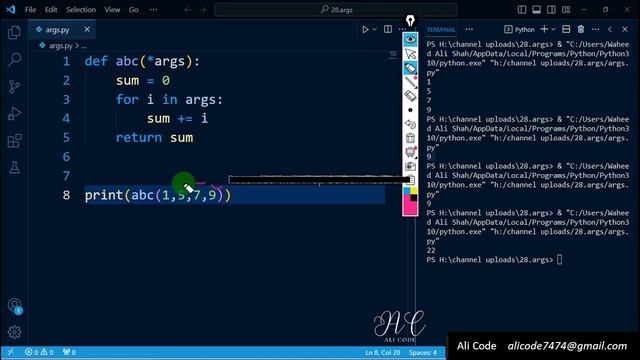Screen dimensions: 640x360
Task: Click the Spaces: 4 indentation setting
Action: pos(422,352)
